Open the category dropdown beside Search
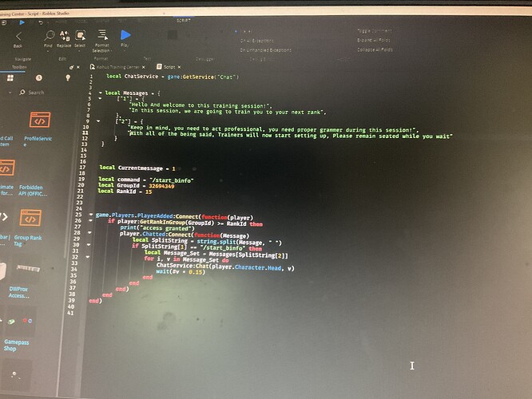Screen dimensions: 532x399 [x=10, y=93]
